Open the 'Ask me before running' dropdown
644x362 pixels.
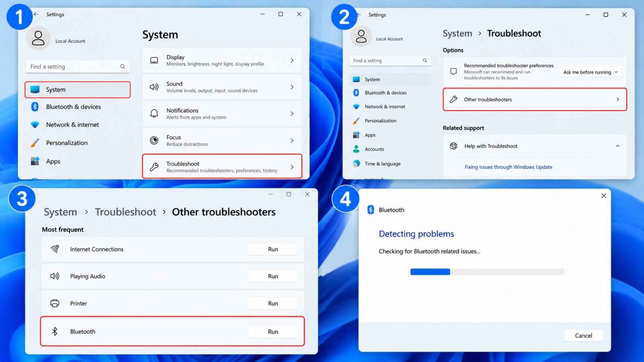(590, 72)
